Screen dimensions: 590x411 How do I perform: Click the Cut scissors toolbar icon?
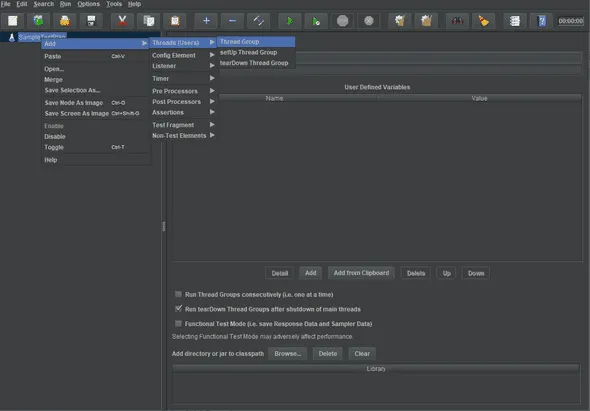tap(122, 21)
